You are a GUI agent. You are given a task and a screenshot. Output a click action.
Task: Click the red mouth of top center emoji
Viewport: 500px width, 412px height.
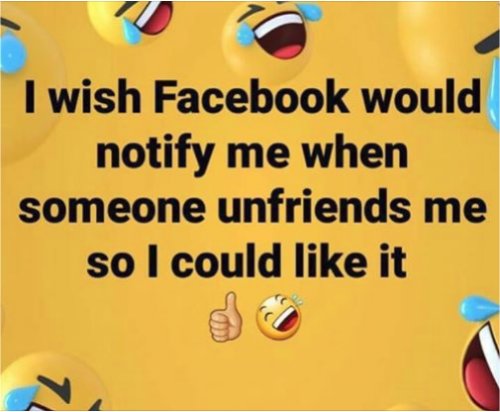(287, 40)
